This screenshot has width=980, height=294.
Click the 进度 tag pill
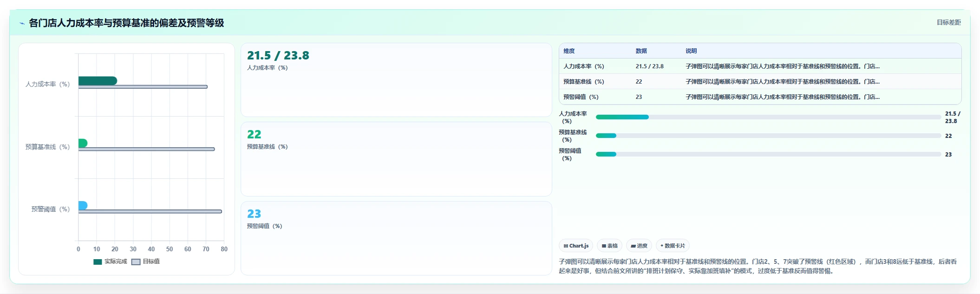(639, 246)
